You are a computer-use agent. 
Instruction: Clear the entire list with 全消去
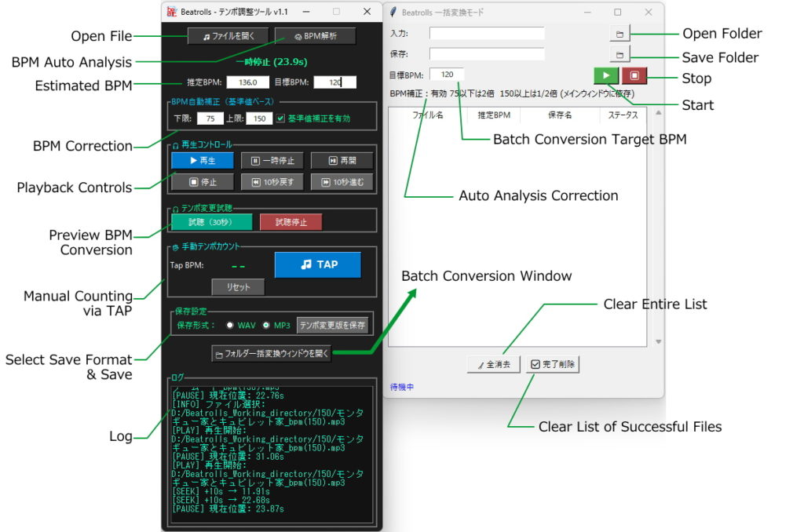[493, 364]
